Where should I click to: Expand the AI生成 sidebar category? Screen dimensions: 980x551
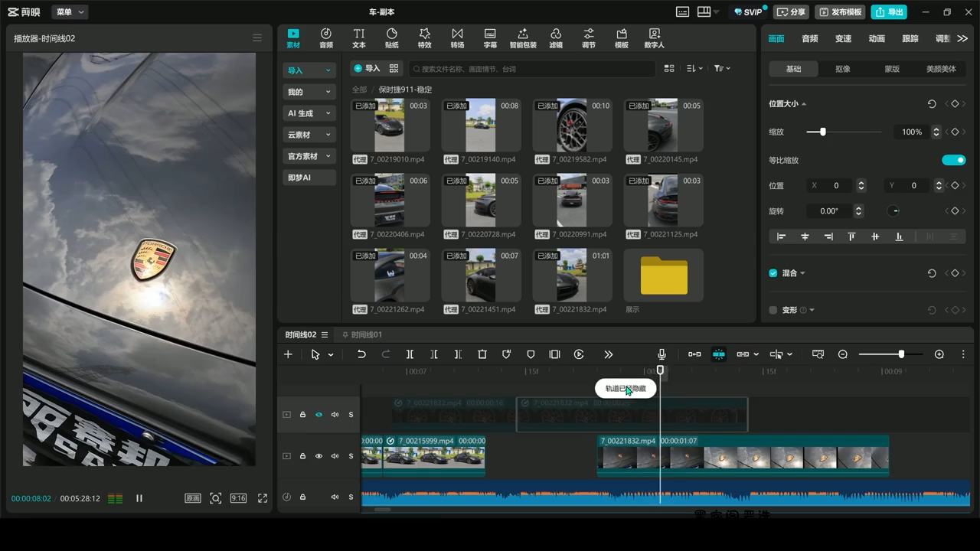(x=309, y=113)
